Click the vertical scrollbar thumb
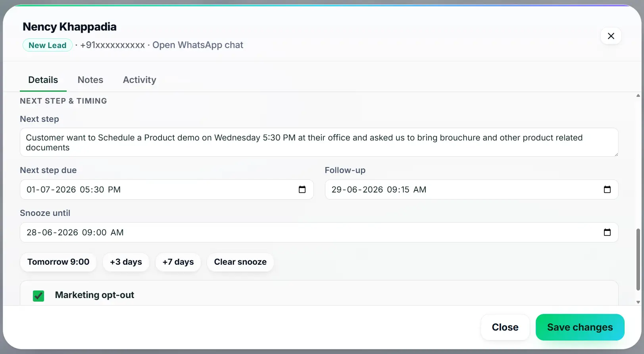Screen dimensions: 644x354 tap(638, 259)
